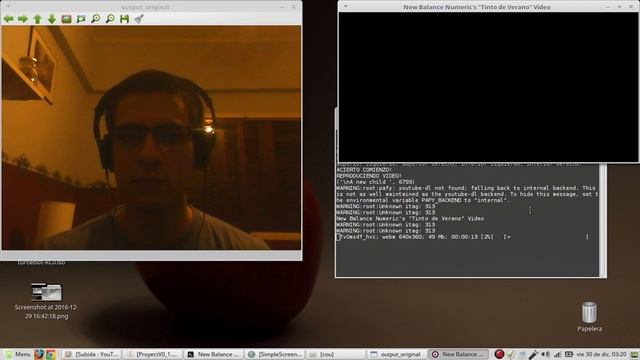Open the battery tray icon
The height and width of the screenshot is (360, 640).
(x=569, y=354)
